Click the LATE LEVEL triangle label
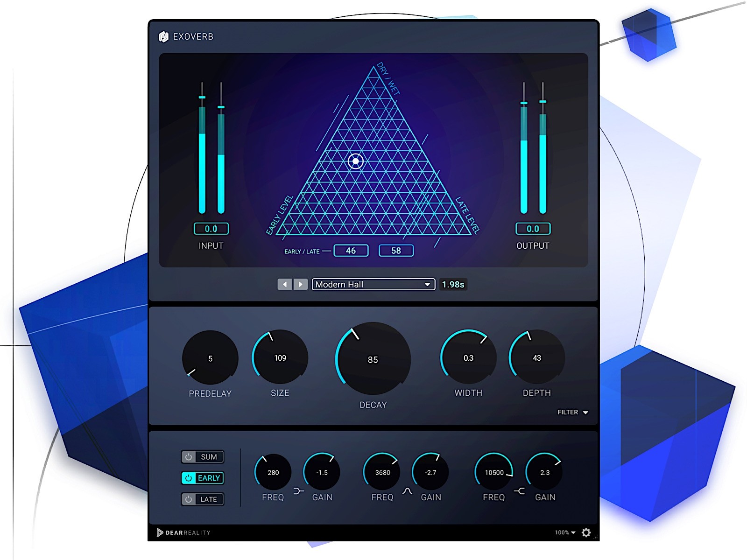The image size is (747, 560). coord(467,215)
